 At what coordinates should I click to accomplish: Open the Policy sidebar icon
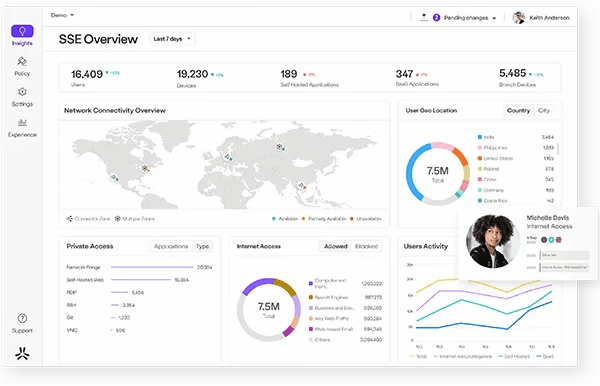coord(22,61)
